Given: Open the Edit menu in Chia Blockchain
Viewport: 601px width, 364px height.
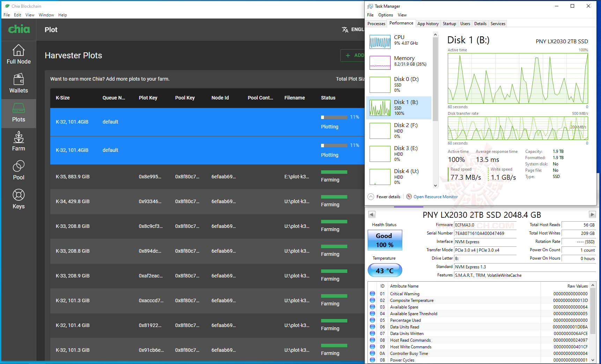Looking at the screenshot, I should pos(17,15).
